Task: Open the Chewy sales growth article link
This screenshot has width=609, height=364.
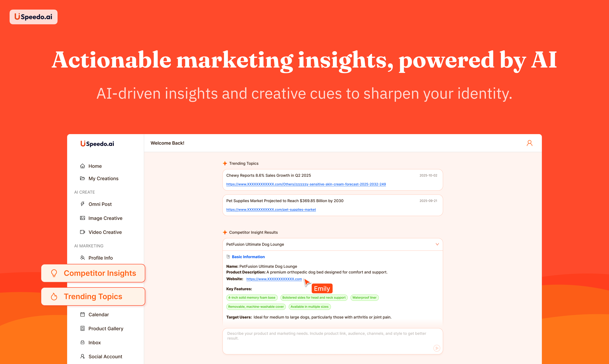Action: click(x=306, y=184)
